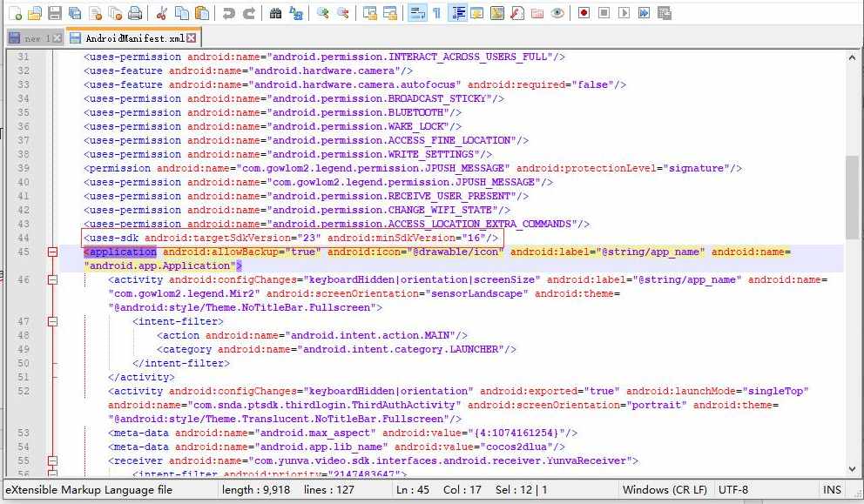This screenshot has width=864, height=504.
Task: Click the UTF-8 encoding in status bar
Action: pyautogui.click(x=732, y=490)
